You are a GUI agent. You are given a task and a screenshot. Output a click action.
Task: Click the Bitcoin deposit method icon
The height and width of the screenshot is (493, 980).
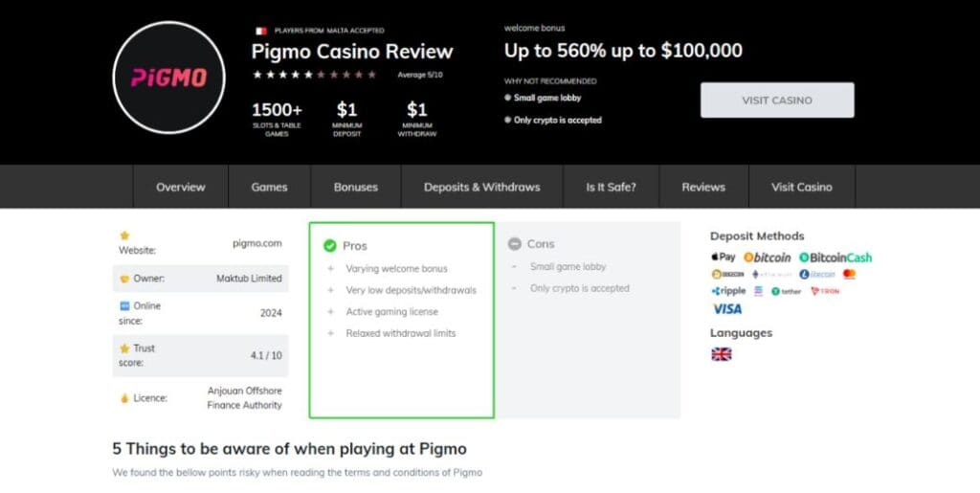(768, 258)
